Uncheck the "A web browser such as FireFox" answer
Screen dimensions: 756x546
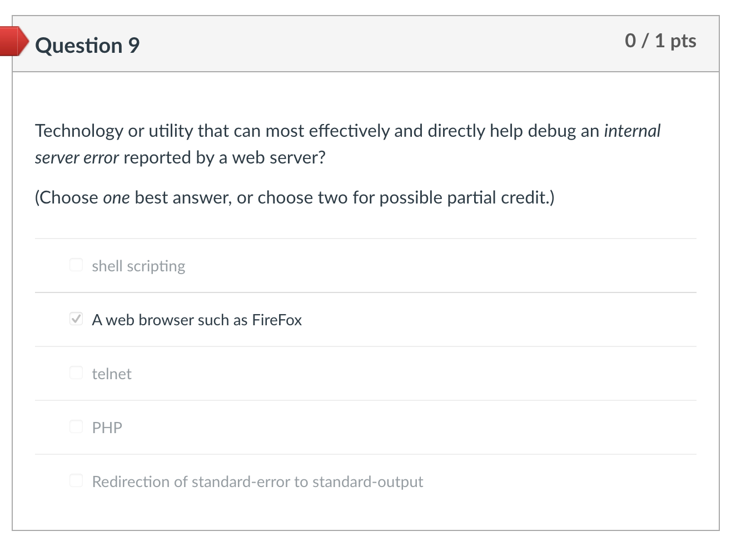coord(76,319)
